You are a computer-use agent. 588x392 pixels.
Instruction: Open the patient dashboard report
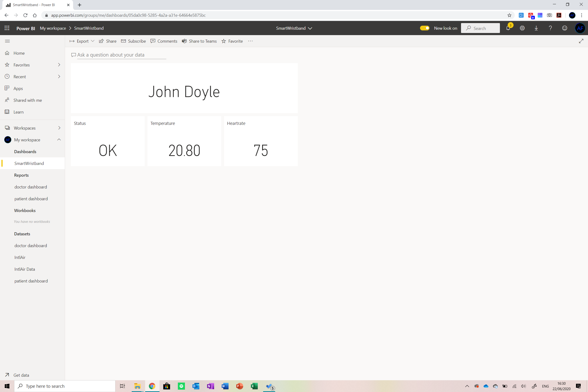(x=31, y=199)
